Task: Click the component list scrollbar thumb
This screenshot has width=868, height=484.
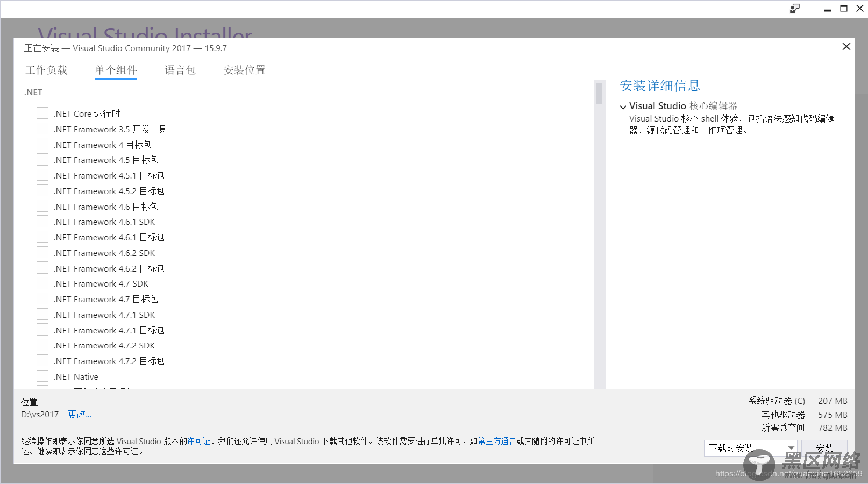Action: click(599, 93)
